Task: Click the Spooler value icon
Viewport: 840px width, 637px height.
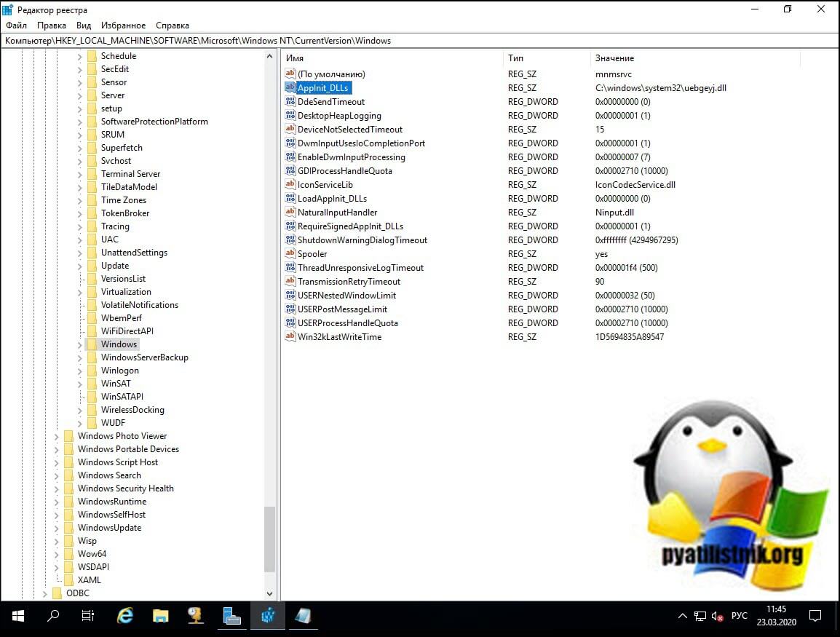Action: (x=290, y=254)
